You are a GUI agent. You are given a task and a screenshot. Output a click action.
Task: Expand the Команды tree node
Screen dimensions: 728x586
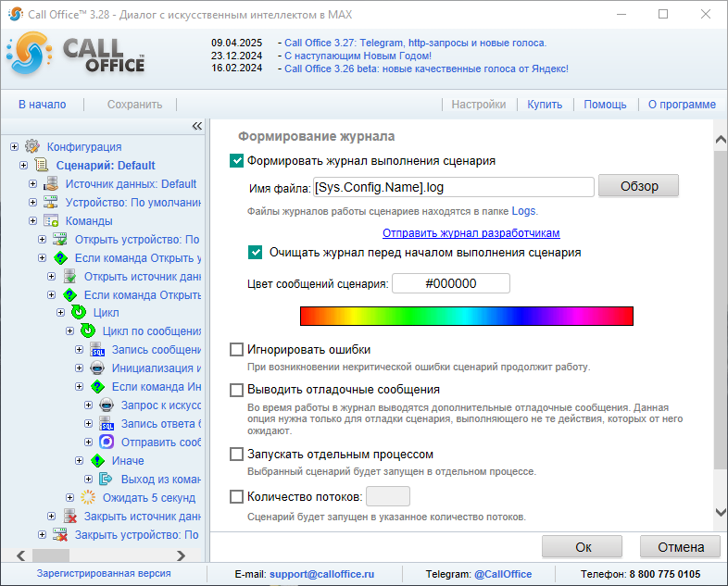click(x=33, y=220)
